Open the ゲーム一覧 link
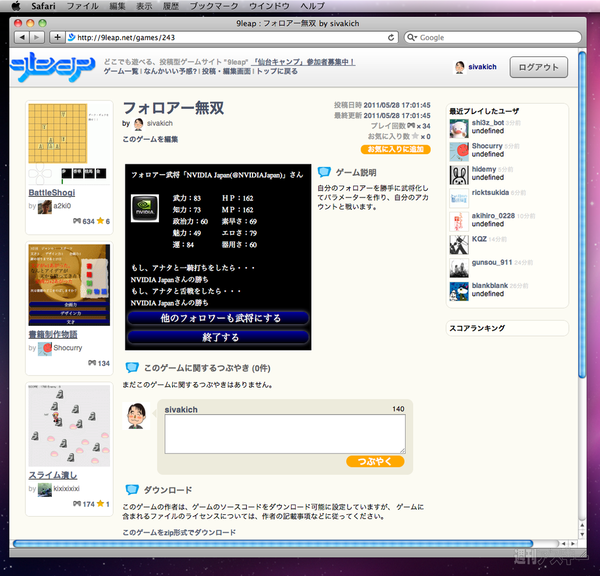The image size is (600, 576). (121, 72)
